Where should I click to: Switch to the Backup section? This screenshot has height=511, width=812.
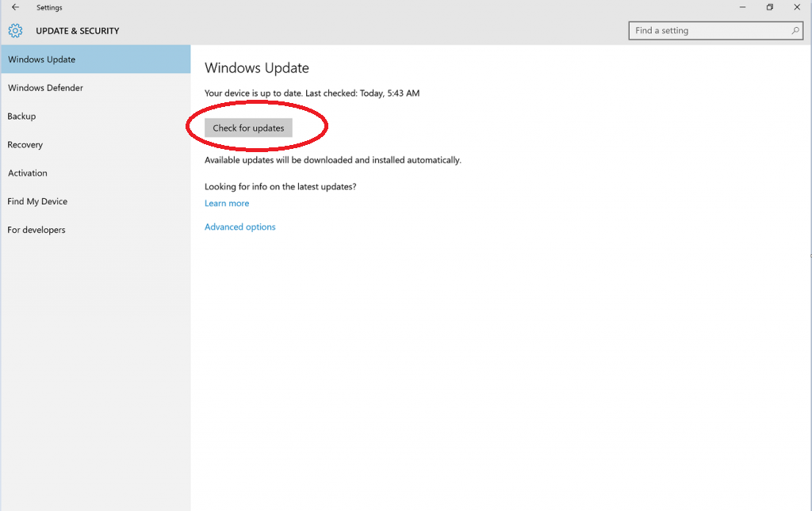[22, 116]
